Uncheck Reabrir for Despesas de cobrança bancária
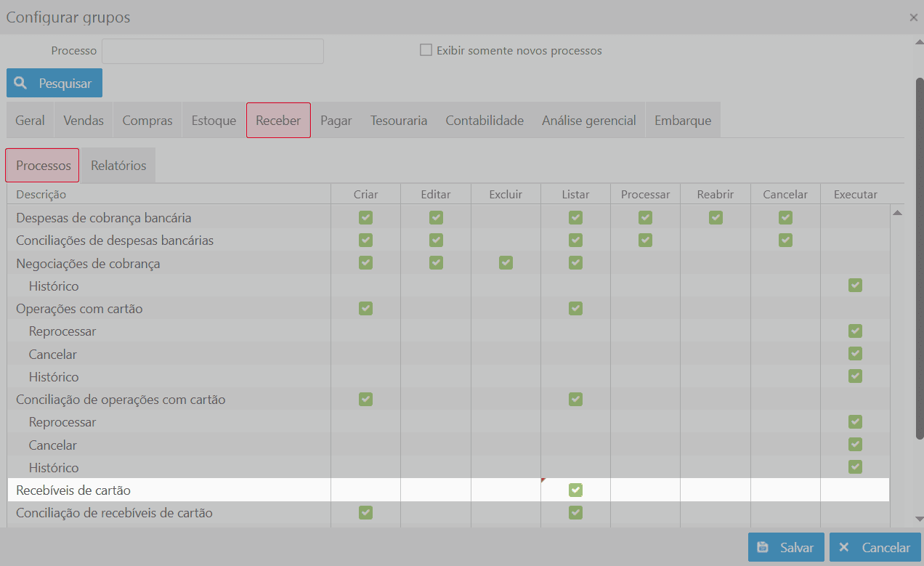 (716, 217)
